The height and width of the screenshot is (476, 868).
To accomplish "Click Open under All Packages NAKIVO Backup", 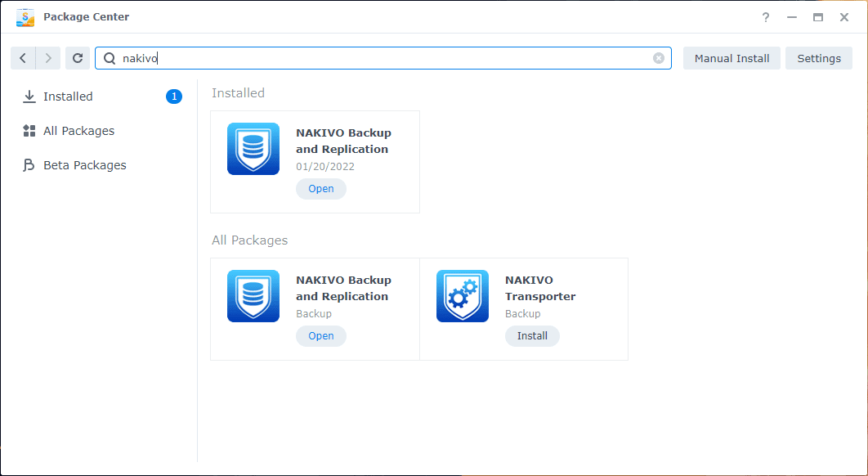I will [x=321, y=336].
